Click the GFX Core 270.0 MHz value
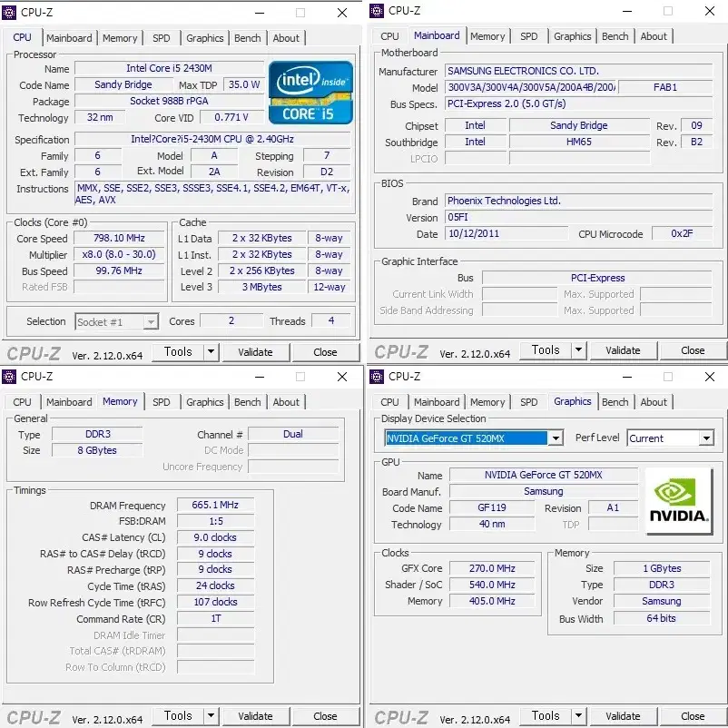Viewport: 728px width, 728px height. 492,568
